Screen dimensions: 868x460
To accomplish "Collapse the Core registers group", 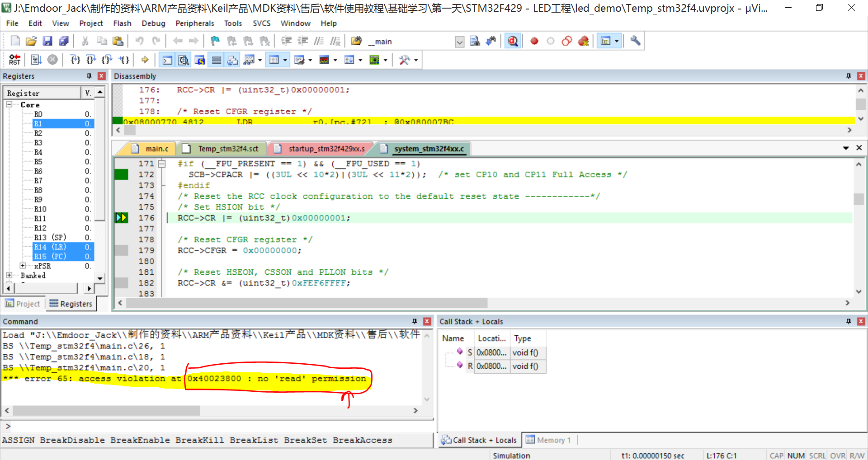I will [x=9, y=104].
